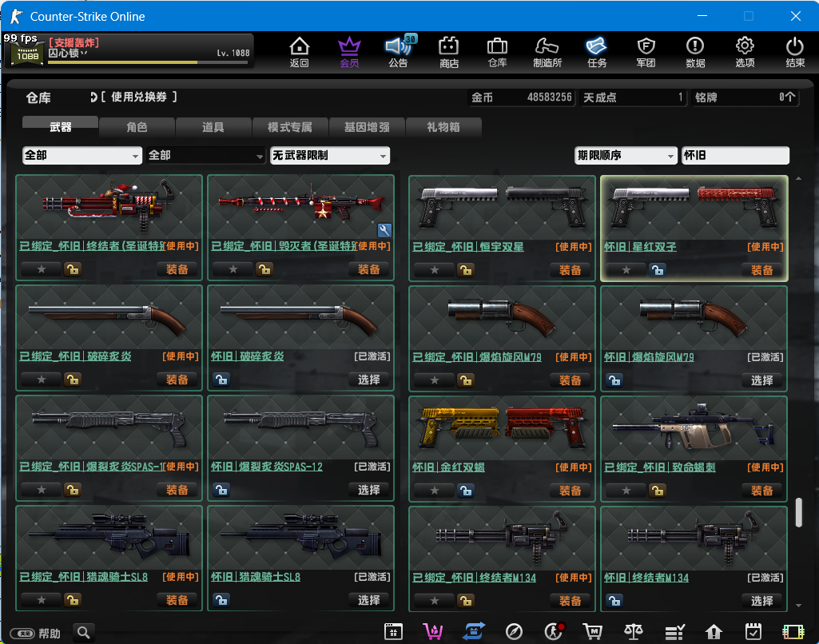The height and width of the screenshot is (644, 819).
Task: Open the pink shopping basket icon
Action: 434,631
